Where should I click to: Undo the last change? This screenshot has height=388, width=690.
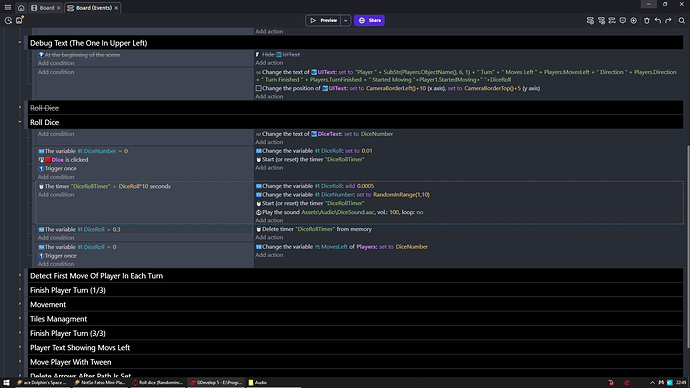coord(657,20)
